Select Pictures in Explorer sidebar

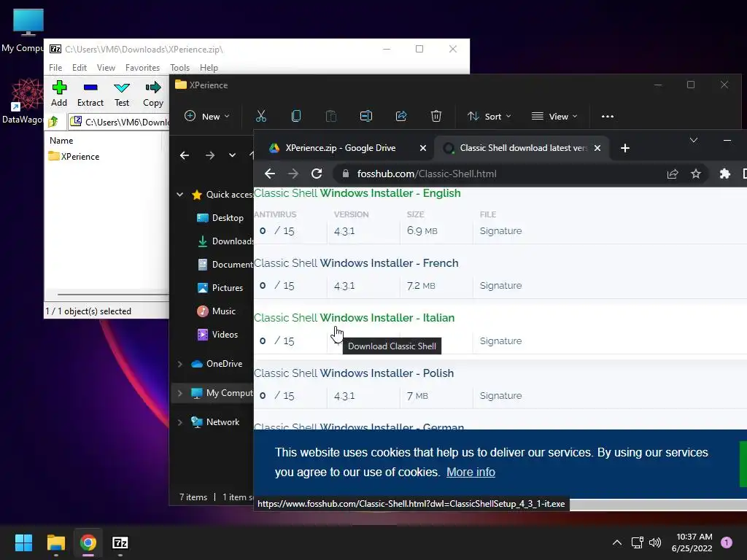click(x=220, y=287)
